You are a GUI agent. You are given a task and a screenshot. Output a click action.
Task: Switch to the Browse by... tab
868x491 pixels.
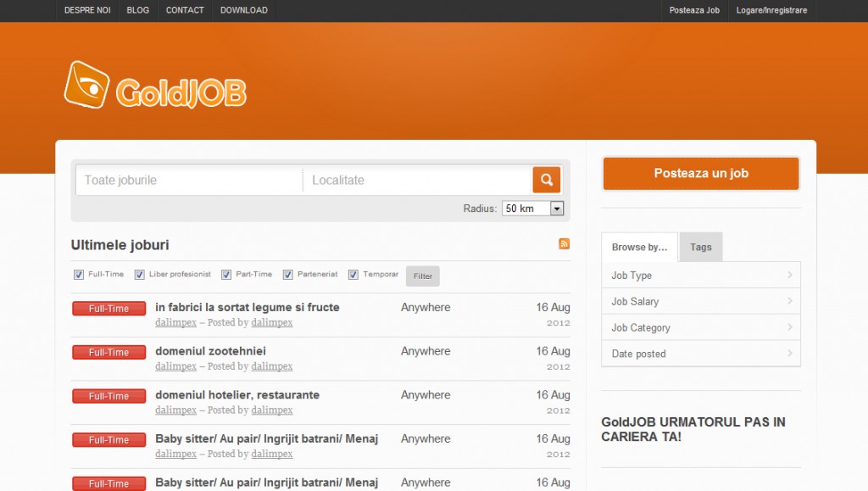coord(639,247)
